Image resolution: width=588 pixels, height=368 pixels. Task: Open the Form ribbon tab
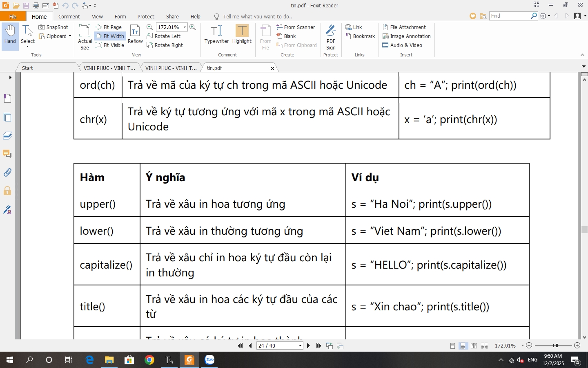click(x=120, y=16)
